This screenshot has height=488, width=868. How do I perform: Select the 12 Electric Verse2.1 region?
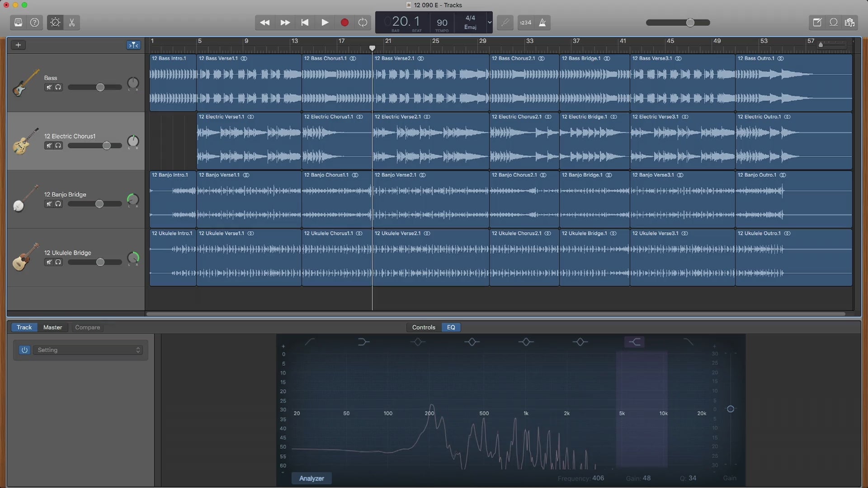(431, 141)
